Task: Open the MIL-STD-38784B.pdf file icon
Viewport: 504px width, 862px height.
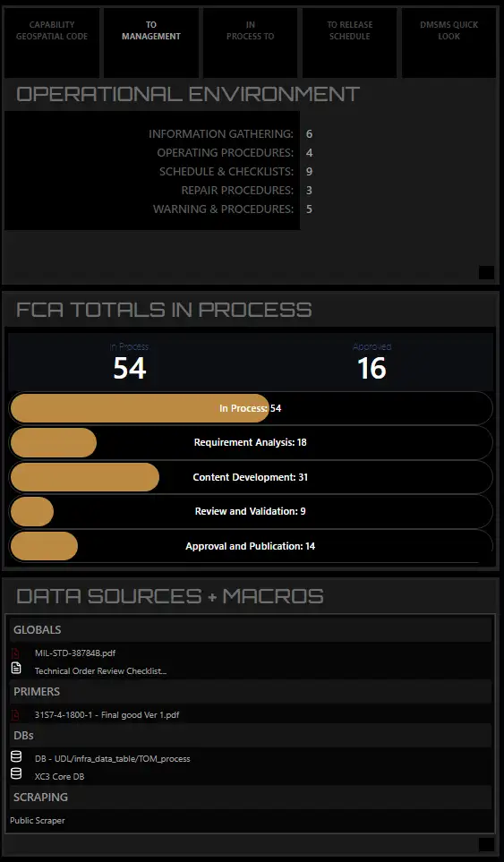Action: [16, 653]
